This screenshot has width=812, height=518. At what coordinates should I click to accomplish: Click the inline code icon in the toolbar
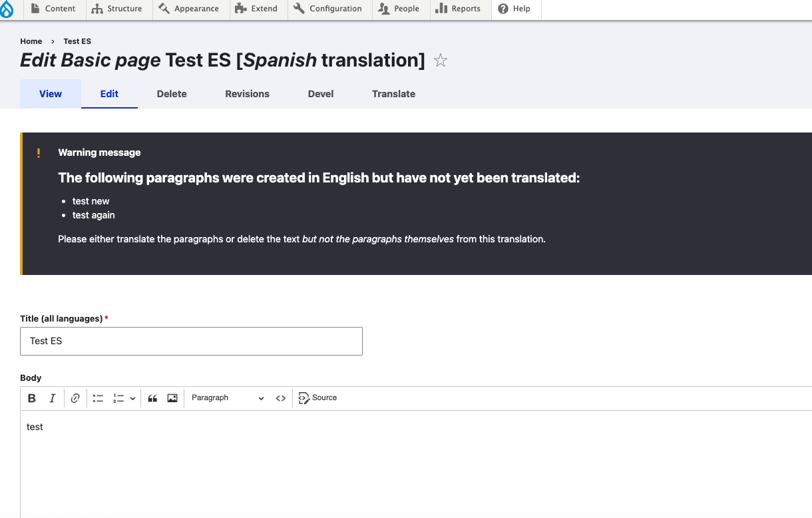tap(280, 397)
